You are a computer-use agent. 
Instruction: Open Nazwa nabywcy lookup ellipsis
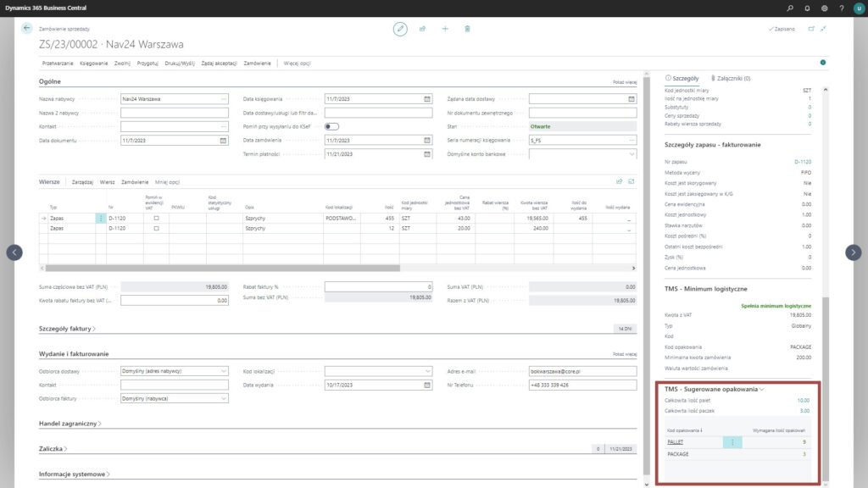pos(223,99)
